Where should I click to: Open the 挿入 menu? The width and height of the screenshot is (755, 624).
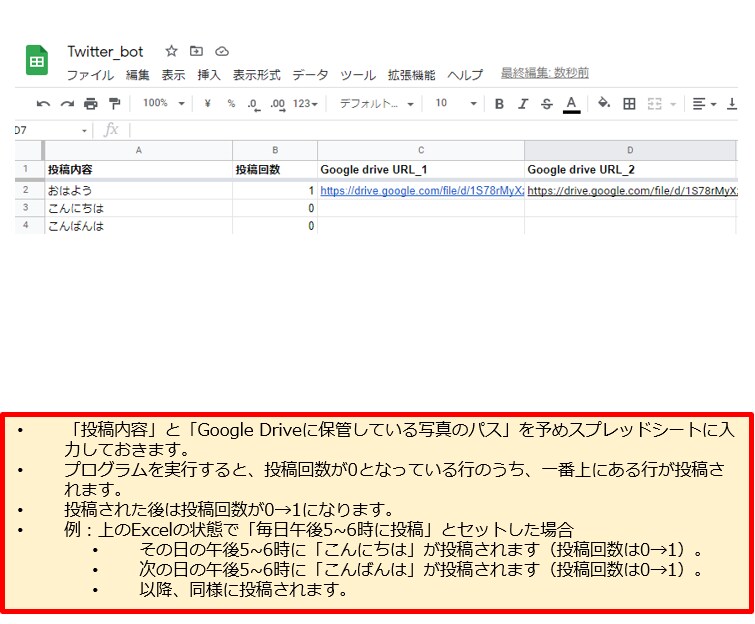(209, 75)
